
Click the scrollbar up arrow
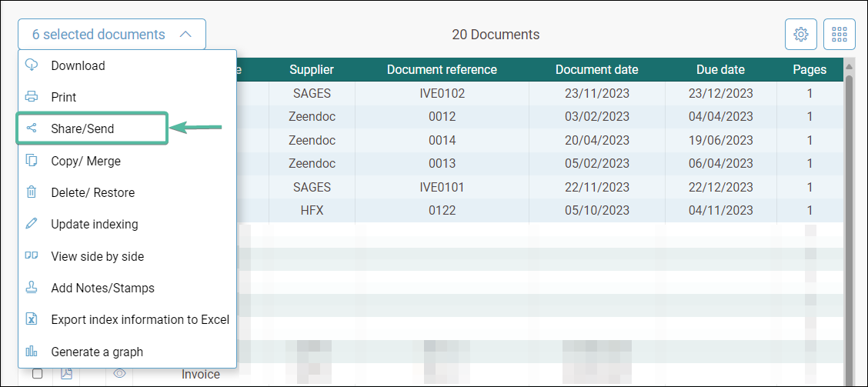click(x=850, y=66)
